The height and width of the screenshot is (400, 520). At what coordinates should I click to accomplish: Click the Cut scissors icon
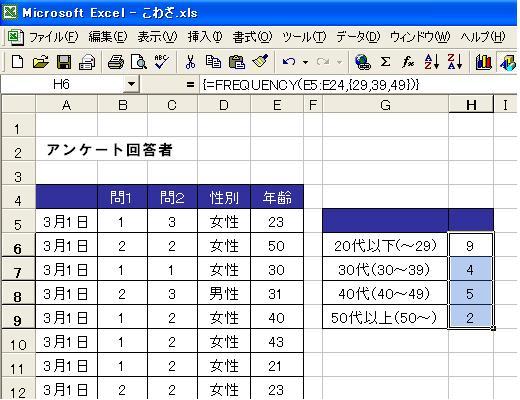point(190,62)
